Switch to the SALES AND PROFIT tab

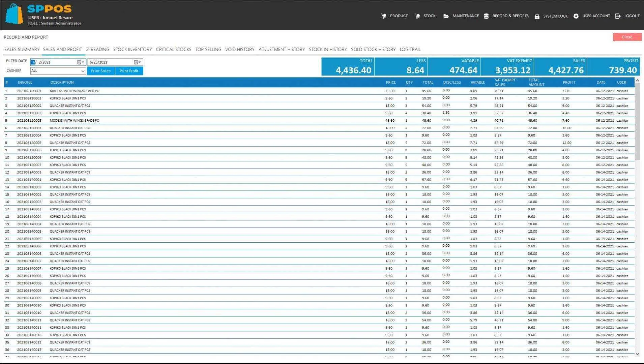(x=62, y=50)
